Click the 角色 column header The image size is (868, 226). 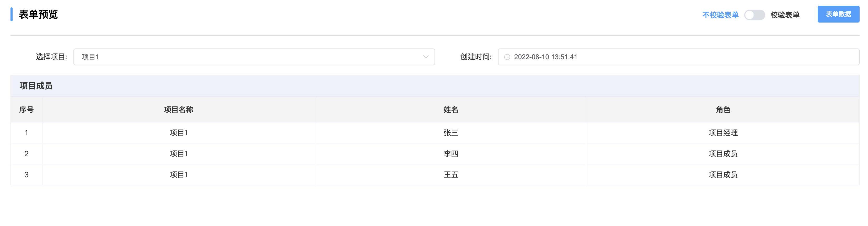tap(723, 110)
